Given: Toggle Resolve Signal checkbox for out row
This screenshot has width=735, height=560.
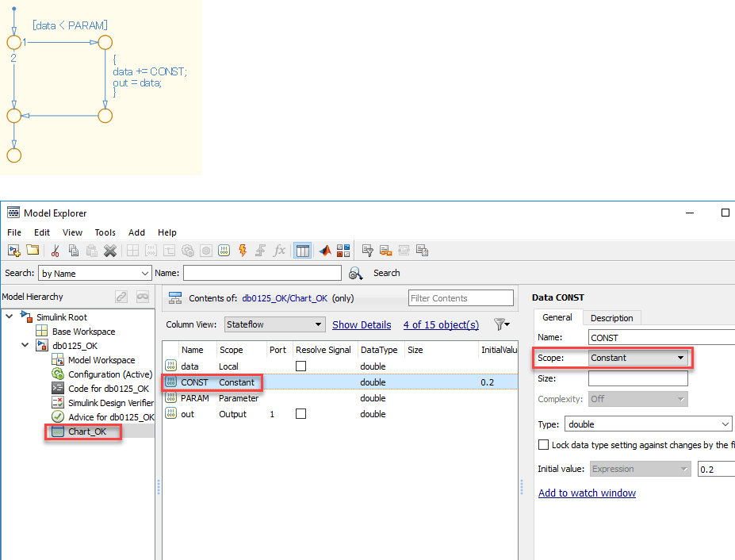Looking at the screenshot, I should (301, 414).
